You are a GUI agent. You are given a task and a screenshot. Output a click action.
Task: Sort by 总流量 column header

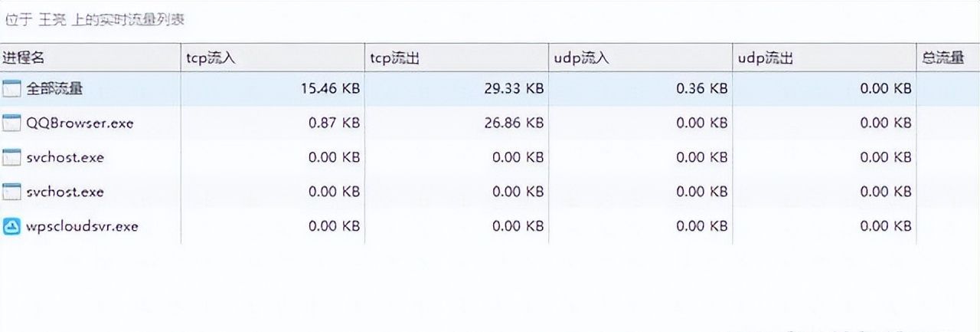pyautogui.click(x=943, y=58)
